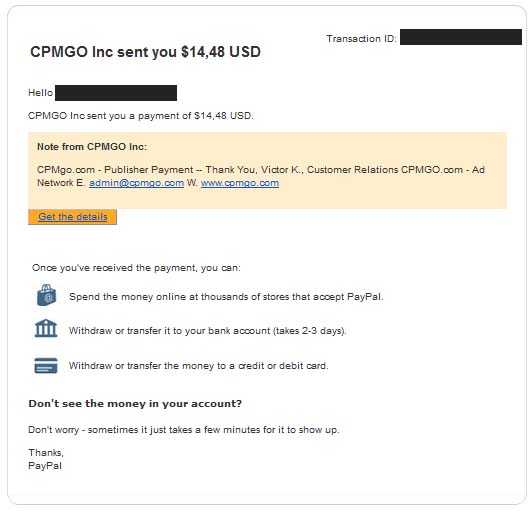The height and width of the screenshot is (512, 532).
Task: Click the Once you've received the payment line
Action: point(136,268)
